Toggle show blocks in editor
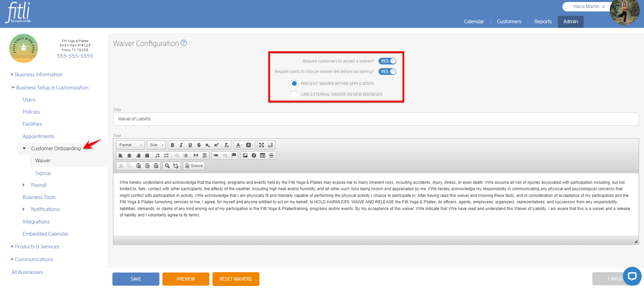The height and width of the screenshot is (290, 644). click(x=270, y=145)
